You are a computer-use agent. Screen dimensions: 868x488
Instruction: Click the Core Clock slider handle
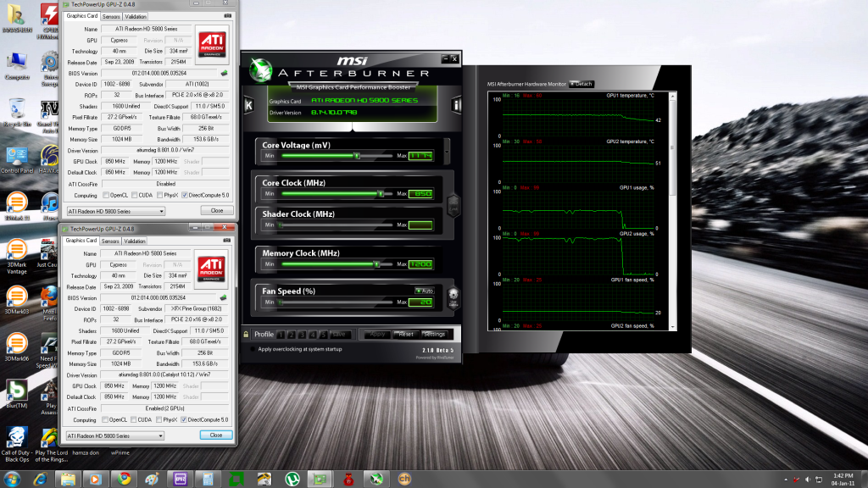(381, 194)
